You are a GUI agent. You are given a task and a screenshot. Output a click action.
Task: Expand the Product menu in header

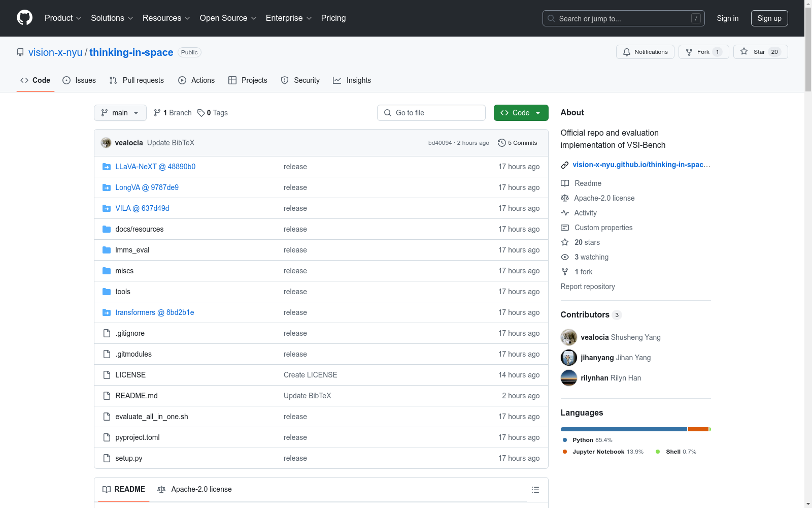63,18
